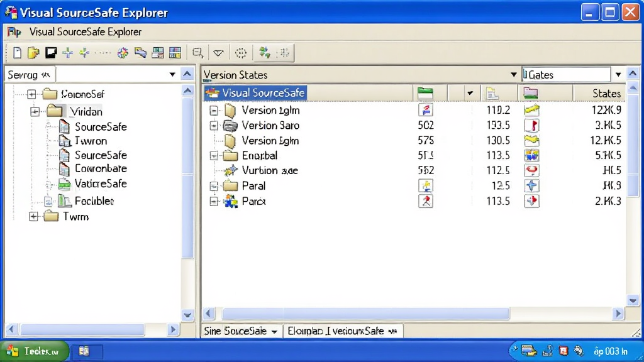
Task: Click the file list scroll right arrow
Action: pyautogui.click(x=618, y=314)
